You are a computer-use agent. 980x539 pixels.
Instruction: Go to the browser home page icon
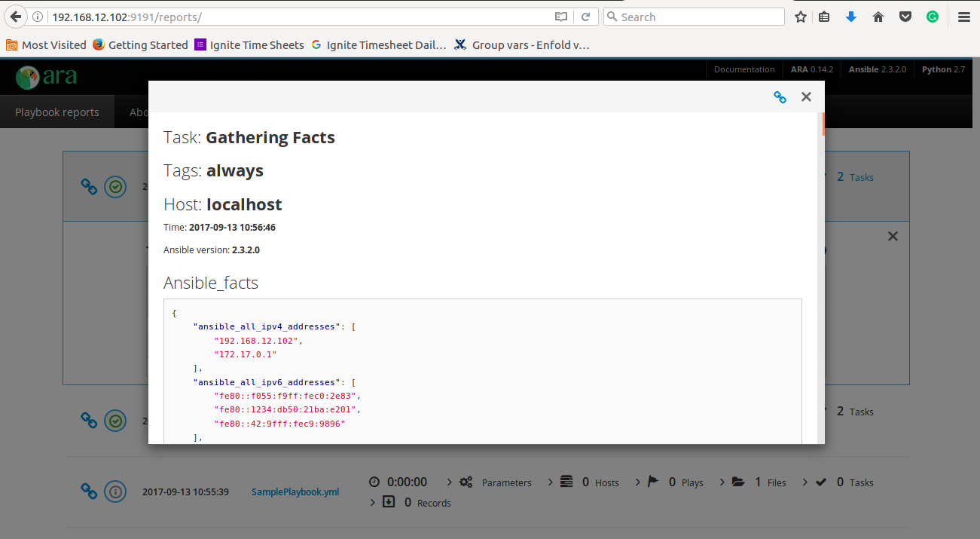coord(878,17)
